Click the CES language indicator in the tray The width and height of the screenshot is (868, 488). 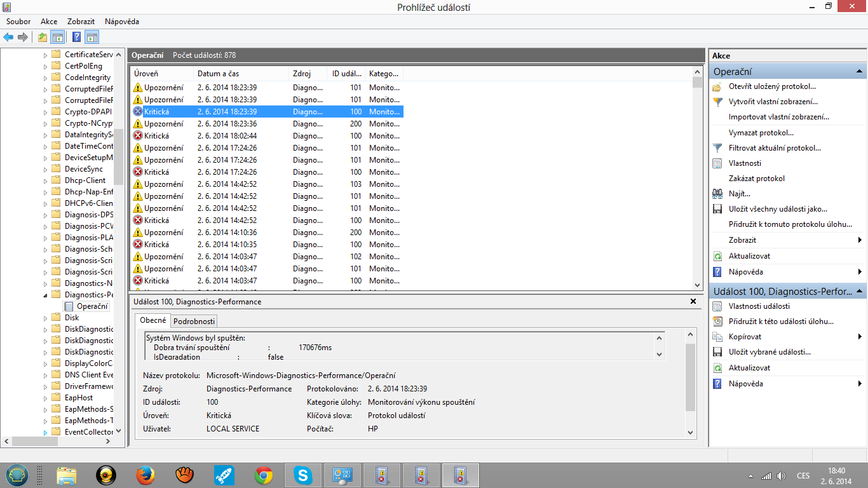(803, 476)
